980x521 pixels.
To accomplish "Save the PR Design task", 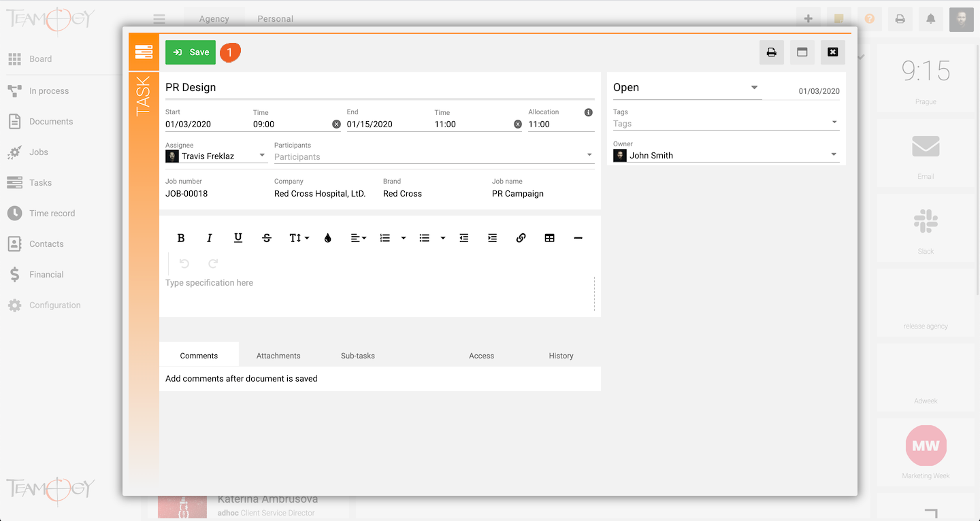I will [191, 52].
